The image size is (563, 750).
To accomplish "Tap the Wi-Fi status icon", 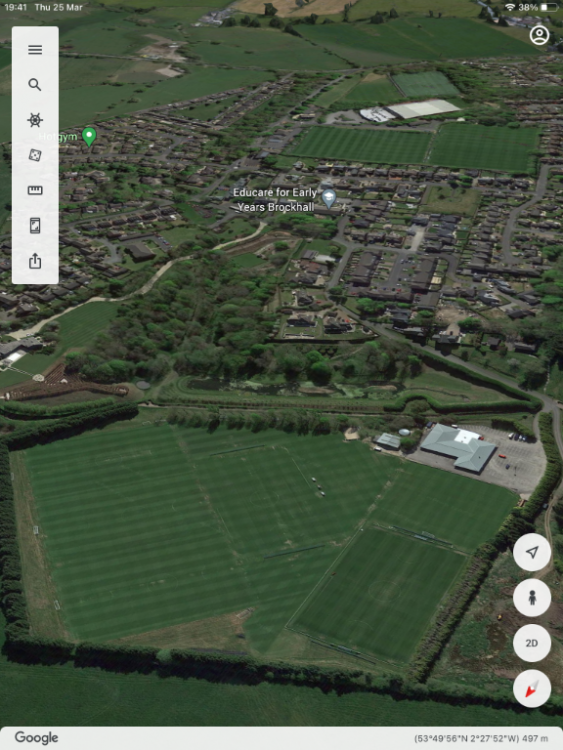I will [510, 7].
